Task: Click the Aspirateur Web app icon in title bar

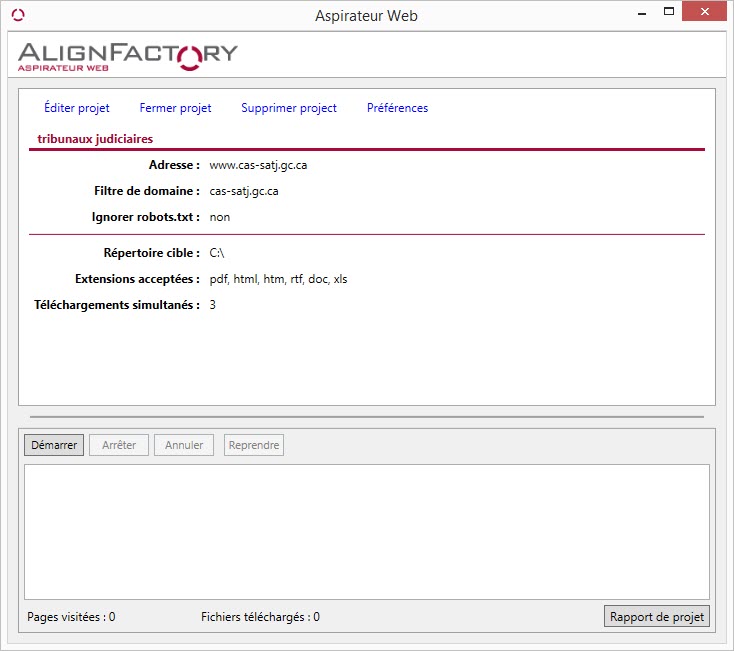Action: (x=18, y=15)
